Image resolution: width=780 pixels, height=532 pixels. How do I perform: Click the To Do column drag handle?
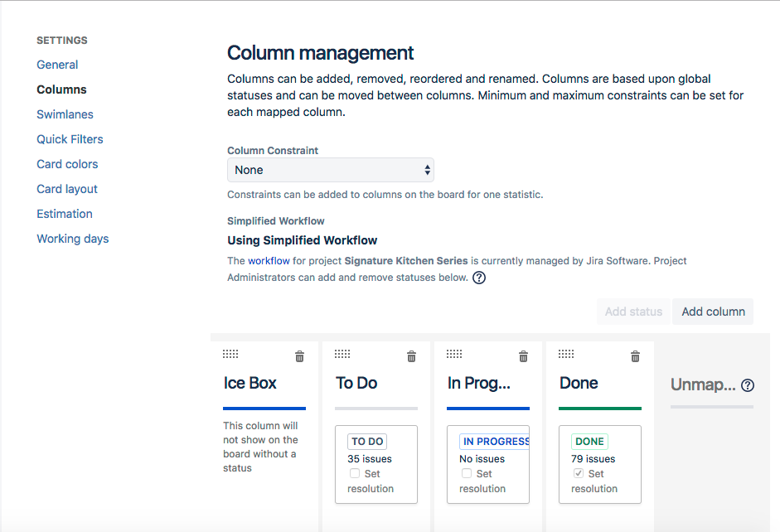tap(342, 354)
